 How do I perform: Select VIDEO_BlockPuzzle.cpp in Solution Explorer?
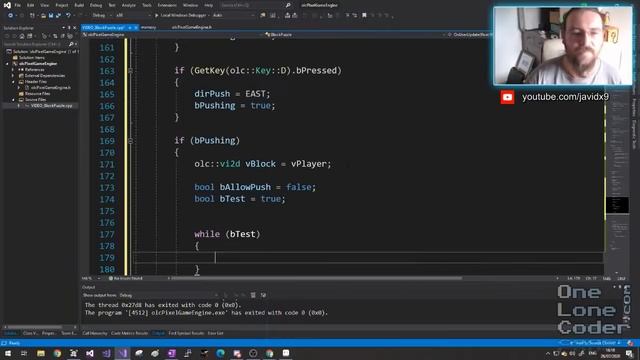click(x=51, y=106)
